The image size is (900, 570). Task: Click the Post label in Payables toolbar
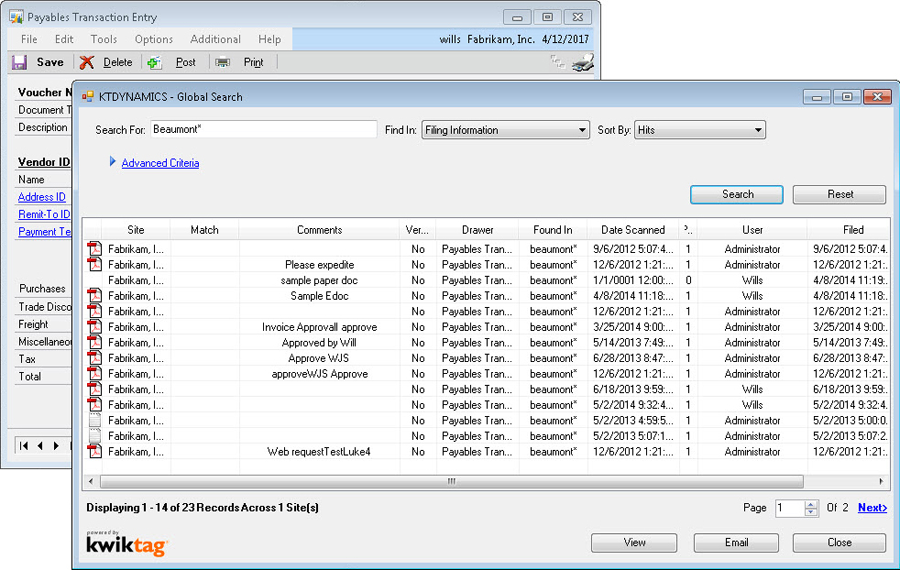(185, 62)
